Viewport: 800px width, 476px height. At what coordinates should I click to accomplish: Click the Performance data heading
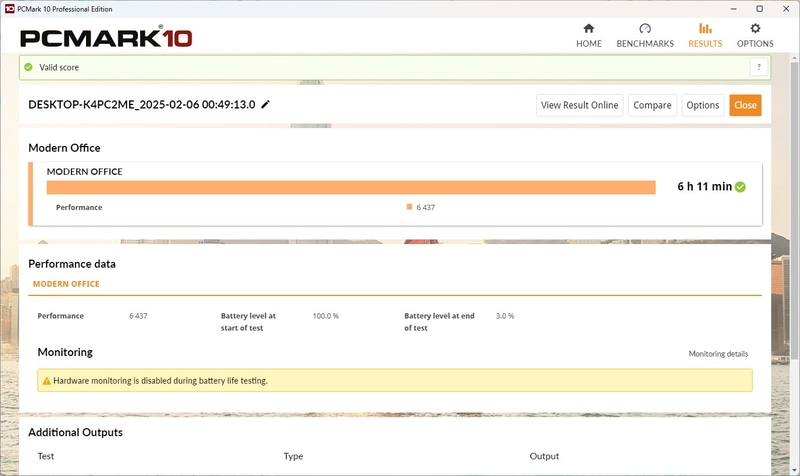click(72, 264)
